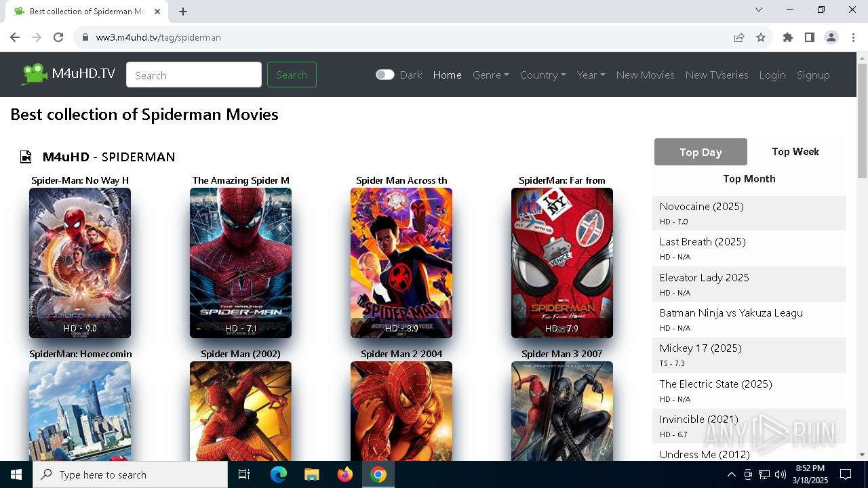Viewport: 868px width, 488px height.
Task: Click The Amazing Spider M title text
Action: point(241,180)
